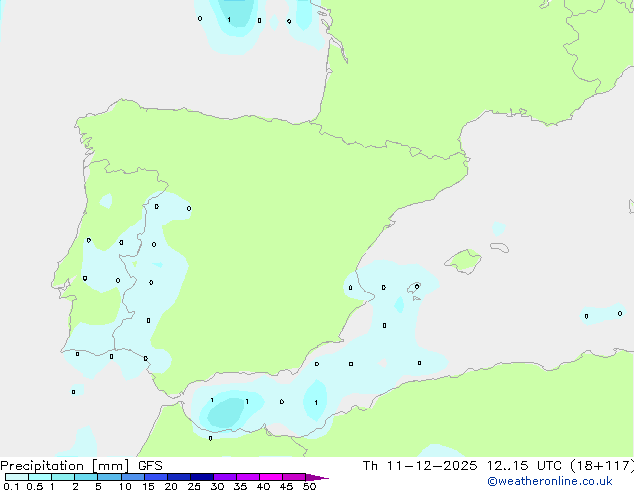Click the '0.5' legend scale label
The height and width of the screenshot is (490, 634).
(35, 486)
